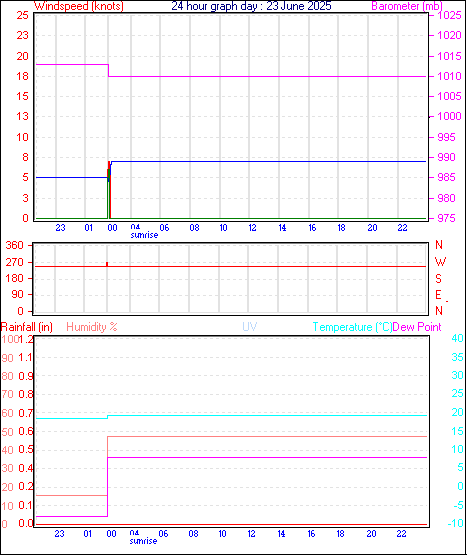Select the 25 knots windspeed axis value
Image resolution: width=467 pixels, height=559 pixels.
[x=22, y=15]
